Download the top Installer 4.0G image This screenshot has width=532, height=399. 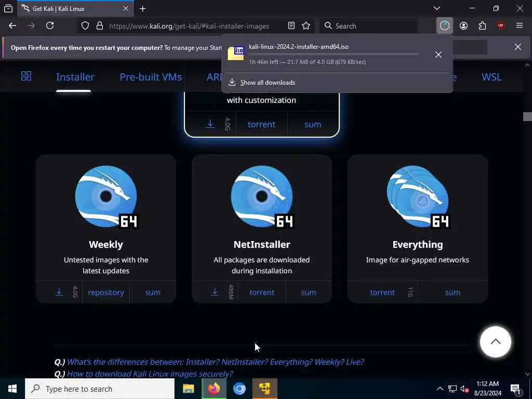click(210, 124)
